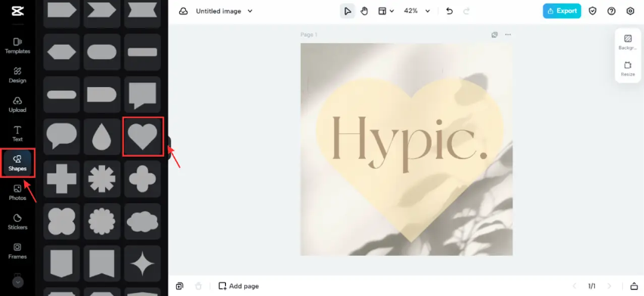This screenshot has height=296, width=644.
Task: Click the 1/1 page counter
Action: pyautogui.click(x=592, y=285)
